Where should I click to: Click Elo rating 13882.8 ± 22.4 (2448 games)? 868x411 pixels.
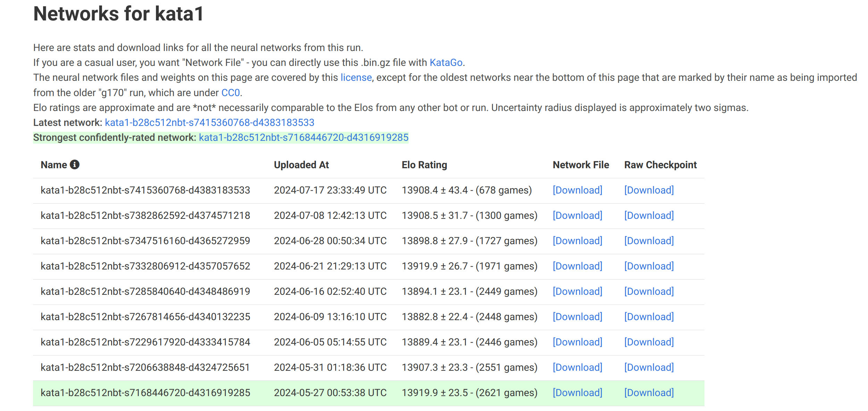point(469,317)
